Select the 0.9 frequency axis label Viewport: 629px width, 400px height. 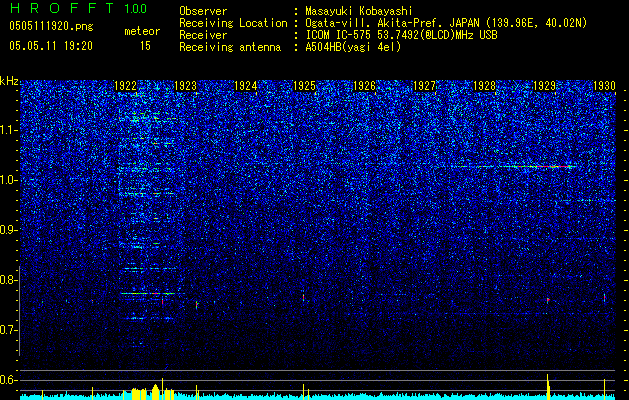[9, 230]
